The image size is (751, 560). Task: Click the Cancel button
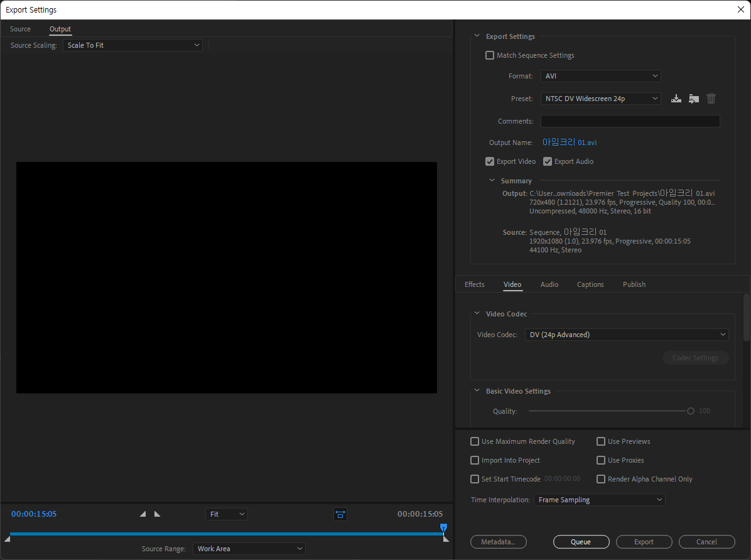click(x=706, y=542)
